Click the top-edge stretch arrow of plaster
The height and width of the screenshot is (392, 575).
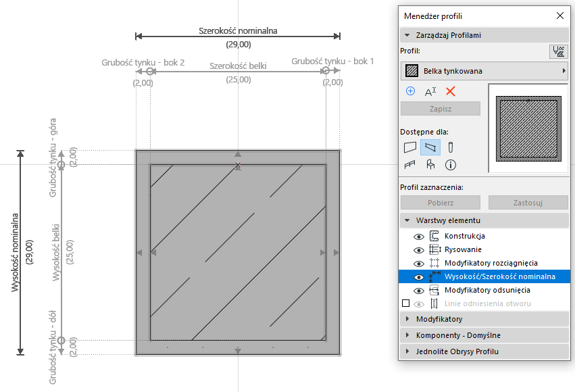238,154
